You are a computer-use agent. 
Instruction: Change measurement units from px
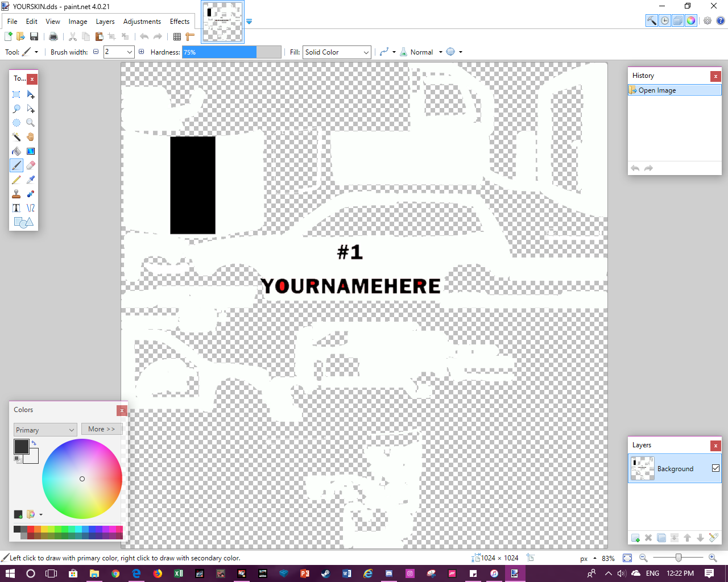click(x=588, y=558)
